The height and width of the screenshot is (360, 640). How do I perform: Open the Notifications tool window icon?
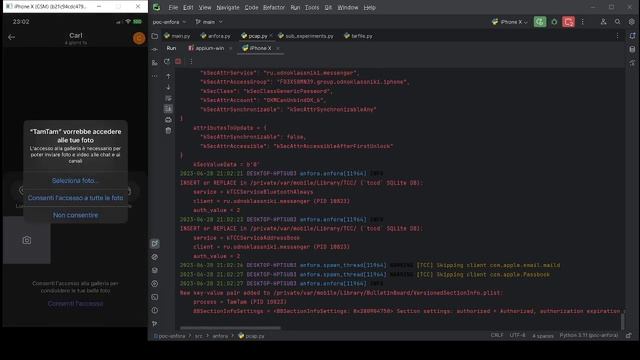632,36
